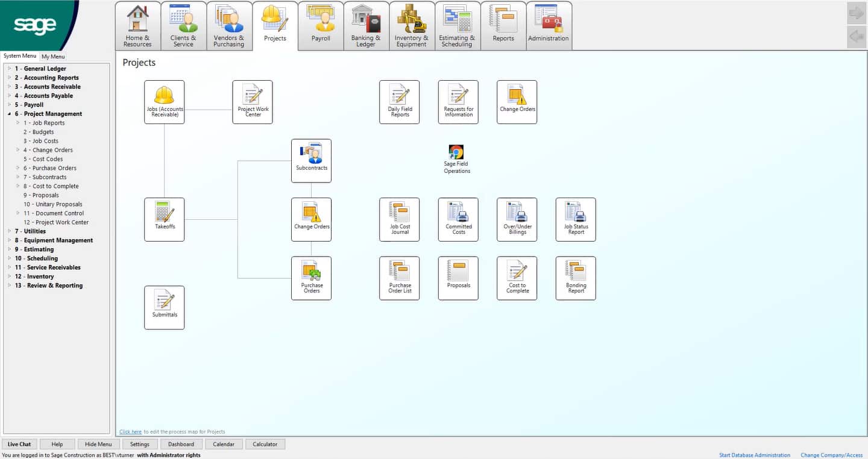The height and width of the screenshot is (459, 868).
Task: Open Daily Field Reports icon
Action: tap(399, 102)
